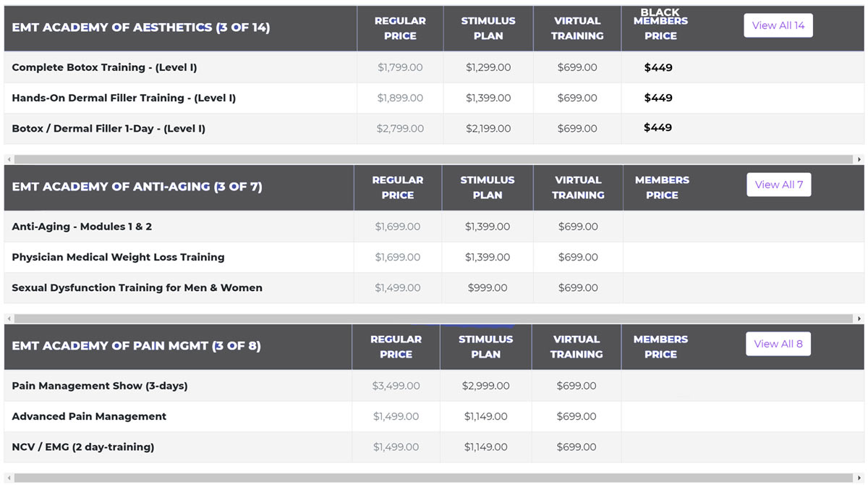Select Botox / Dermal Filler 1-Day course
This screenshot has height=485, width=868.
pyautogui.click(x=109, y=128)
